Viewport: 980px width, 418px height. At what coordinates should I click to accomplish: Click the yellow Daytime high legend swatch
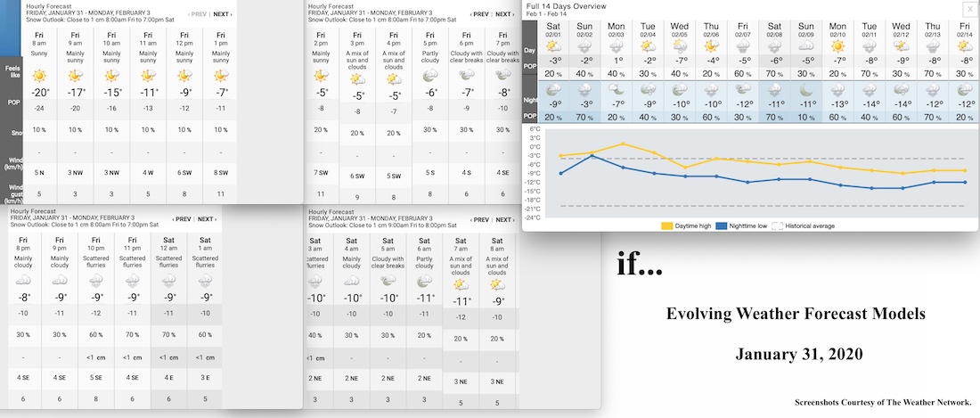click(x=667, y=225)
